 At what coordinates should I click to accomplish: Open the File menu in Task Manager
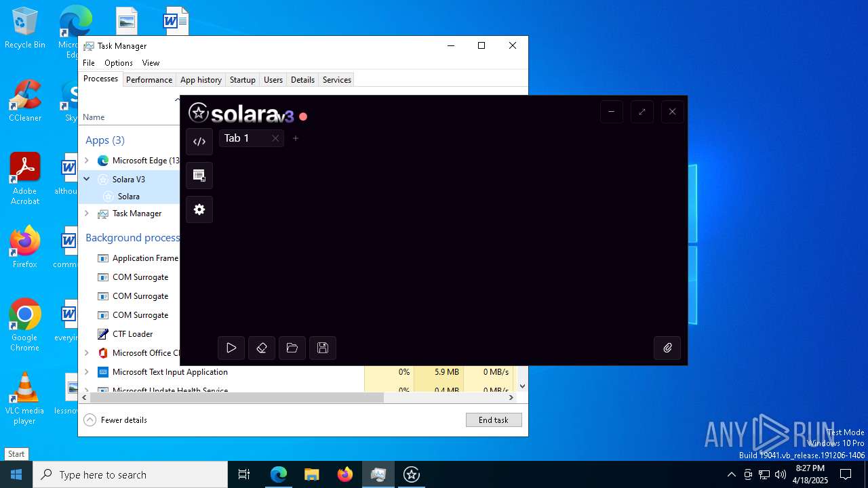click(89, 62)
